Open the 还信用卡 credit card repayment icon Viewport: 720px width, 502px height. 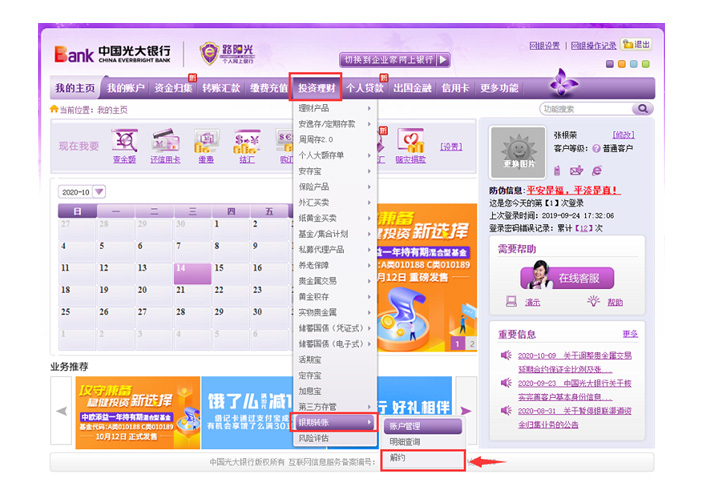coord(164,142)
